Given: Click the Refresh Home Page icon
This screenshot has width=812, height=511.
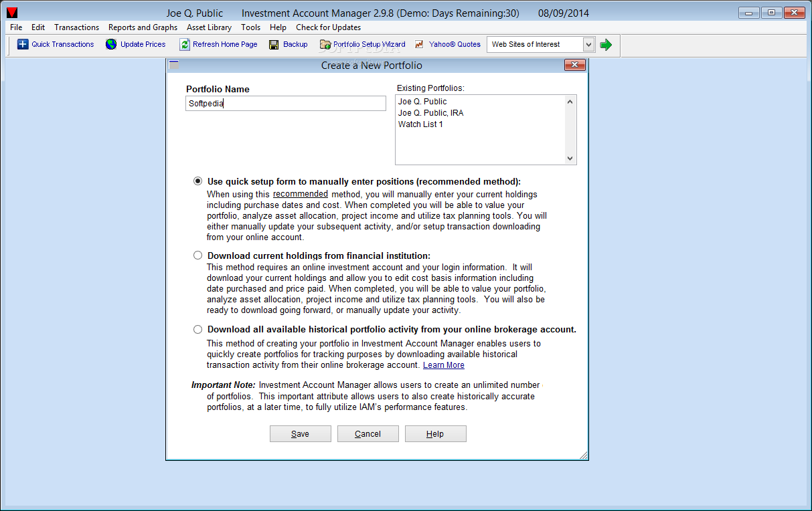Looking at the screenshot, I should click(184, 44).
